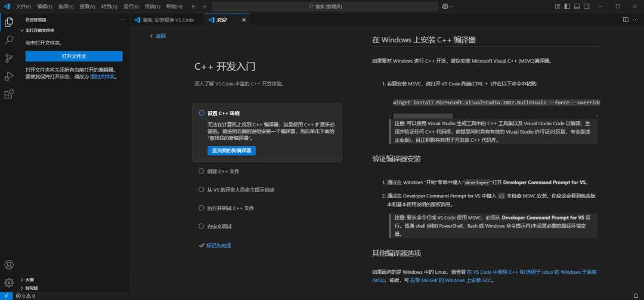Select the 从 VS 的开发人员命令提示启动 step
Screen dimensions: 644x300
[236, 190]
